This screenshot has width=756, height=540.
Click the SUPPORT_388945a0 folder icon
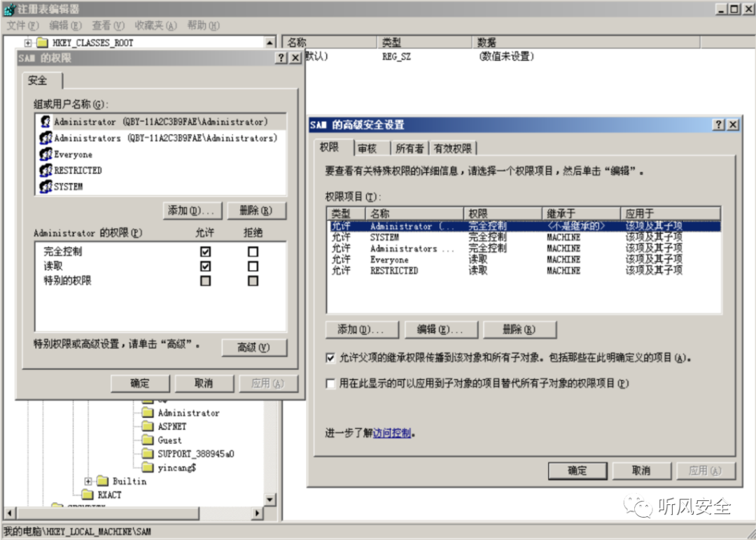coord(148,454)
